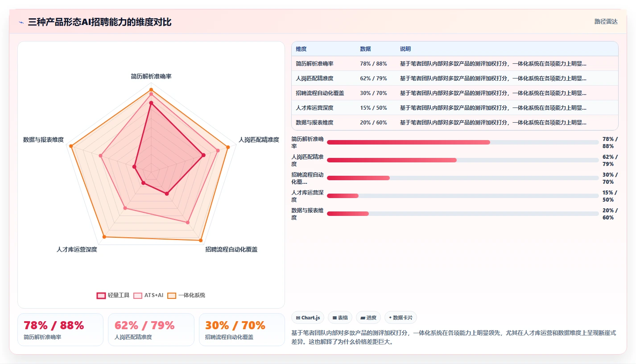
Task: Click the 路径雷达 label in header
Action: tap(606, 21)
